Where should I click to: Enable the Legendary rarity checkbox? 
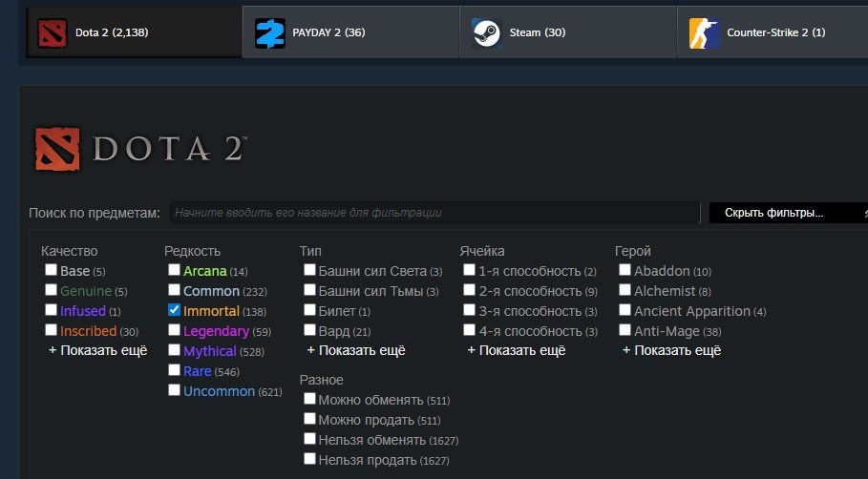[x=174, y=329]
